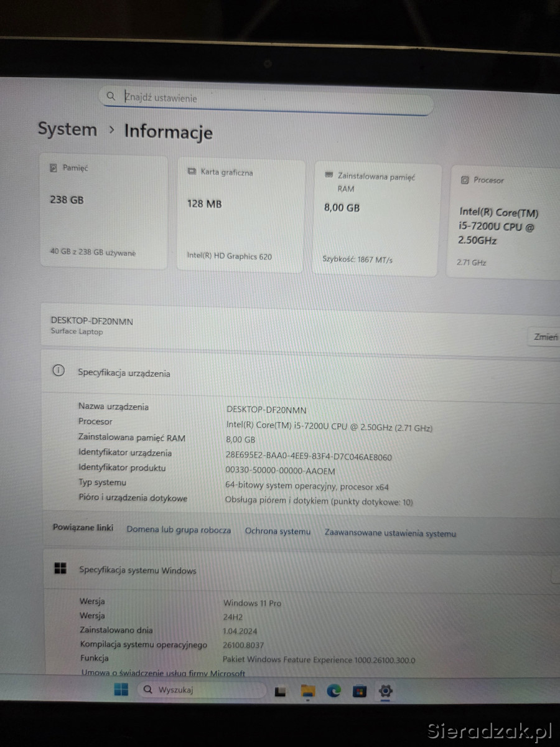Open the Karta graficzna card
Viewport: 560px width, 747px height.
(240, 215)
